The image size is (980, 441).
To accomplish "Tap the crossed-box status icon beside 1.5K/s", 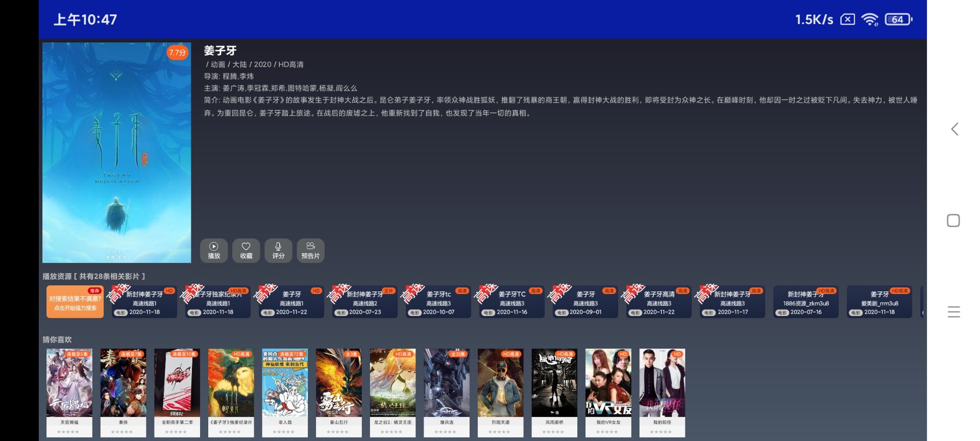I will pyautogui.click(x=847, y=19).
